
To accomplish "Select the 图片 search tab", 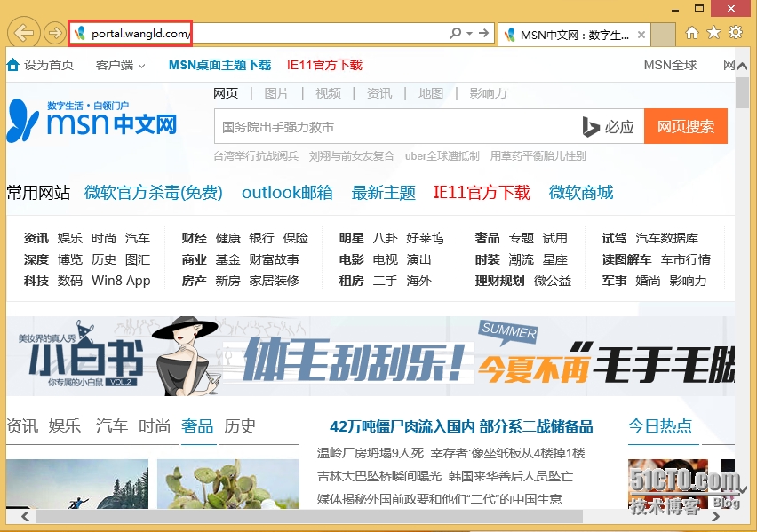I will click(276, 93).
